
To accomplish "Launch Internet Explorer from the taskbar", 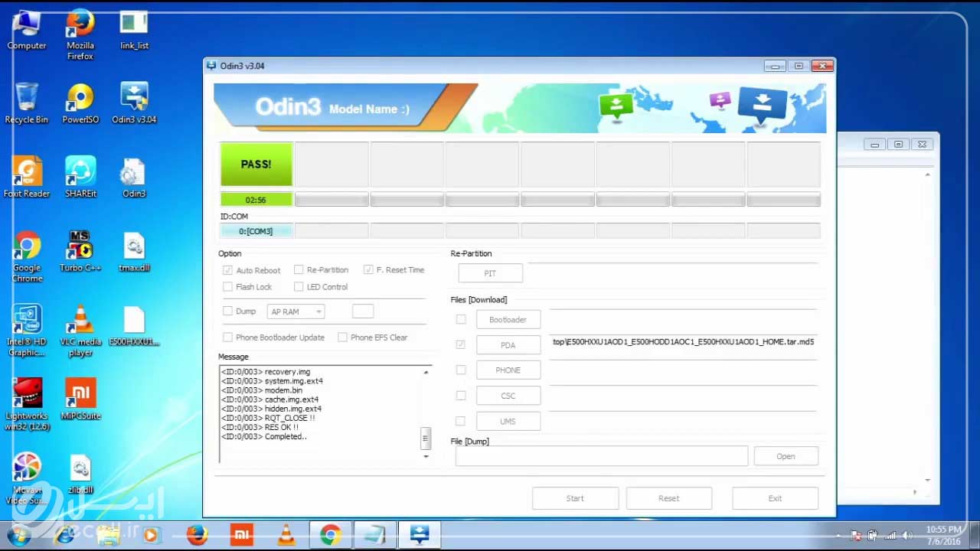I will coord(64,535).
